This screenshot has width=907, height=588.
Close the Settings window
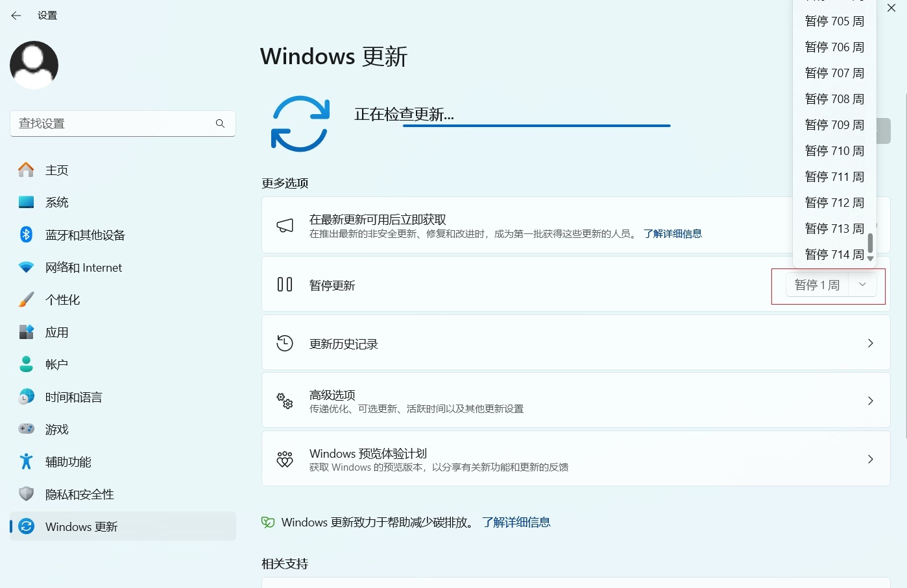click(891, 8)
